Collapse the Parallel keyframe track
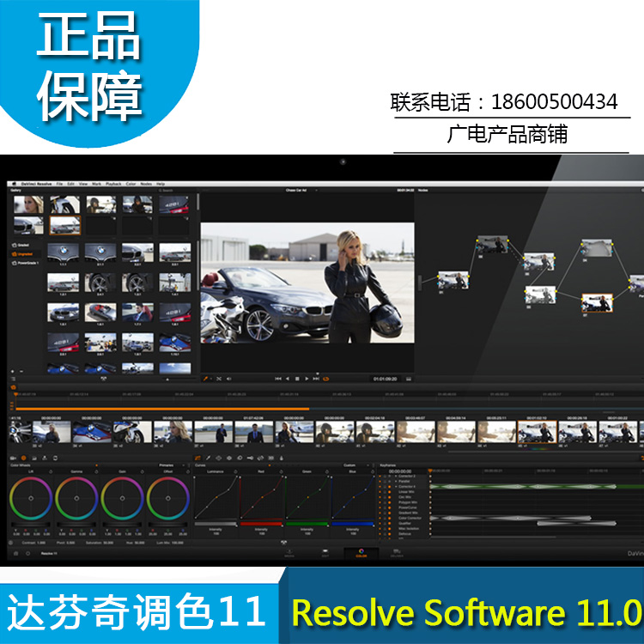This screenshot has width=644, height=644. [396, 481]
